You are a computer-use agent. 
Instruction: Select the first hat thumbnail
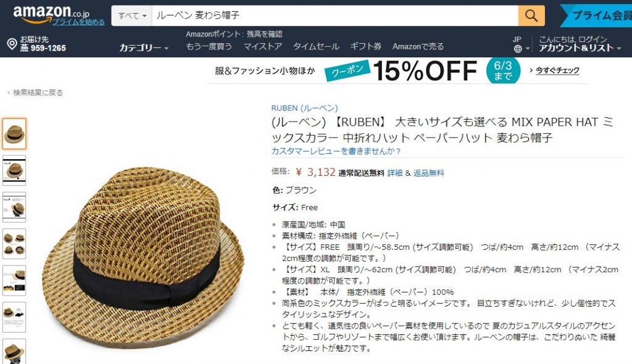pyautogui.click(x=14, y=134)
